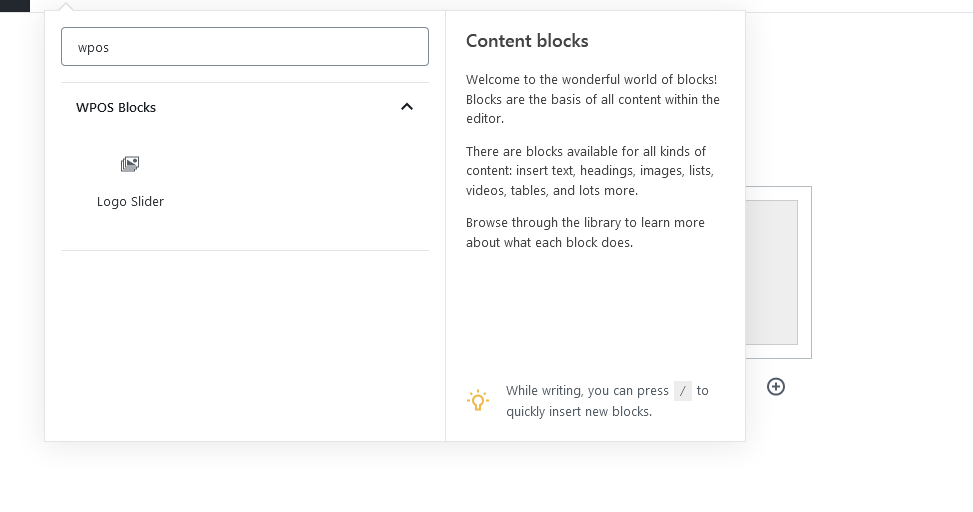
Task: Select the gray placeholder block in editor
Action: pos(771,272)
